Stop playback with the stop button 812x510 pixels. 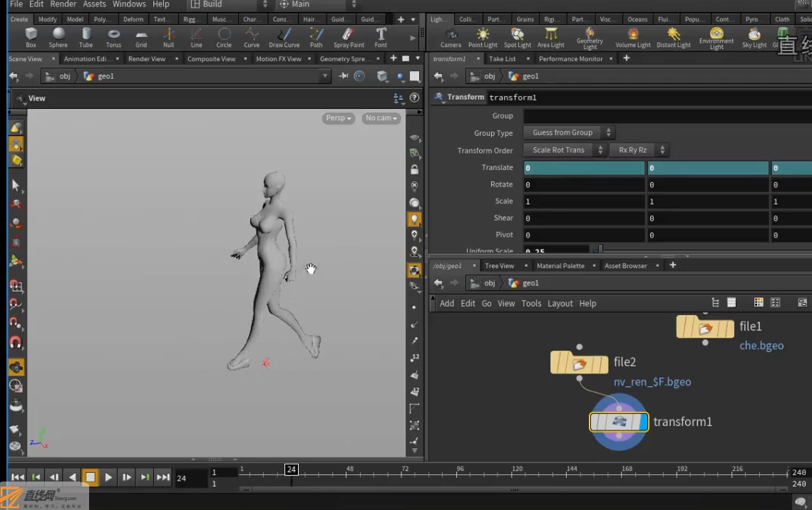coord(90,477)
